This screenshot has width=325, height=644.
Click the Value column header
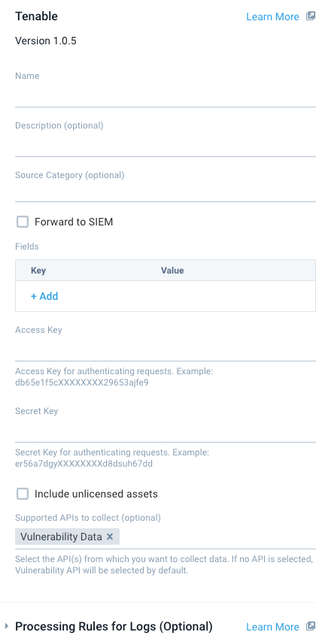click(172, 271)
